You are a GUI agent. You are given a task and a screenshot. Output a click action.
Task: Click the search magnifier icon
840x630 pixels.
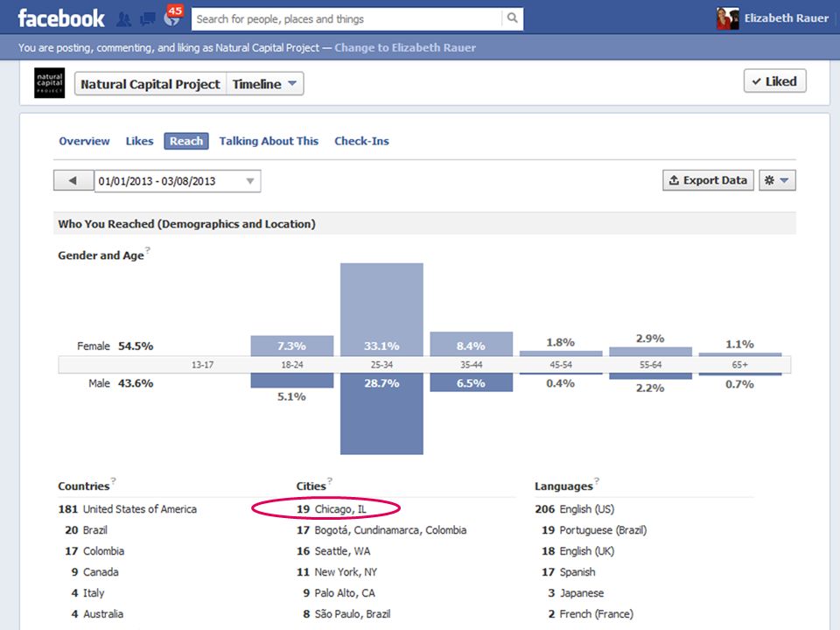coord(512,18)
